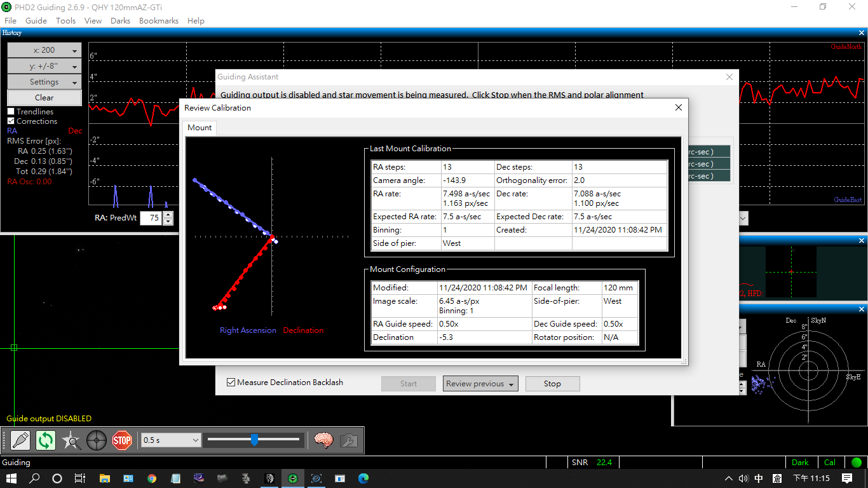
Task: Click the Connect Equipment USB icon
Action: click(20, 440)
